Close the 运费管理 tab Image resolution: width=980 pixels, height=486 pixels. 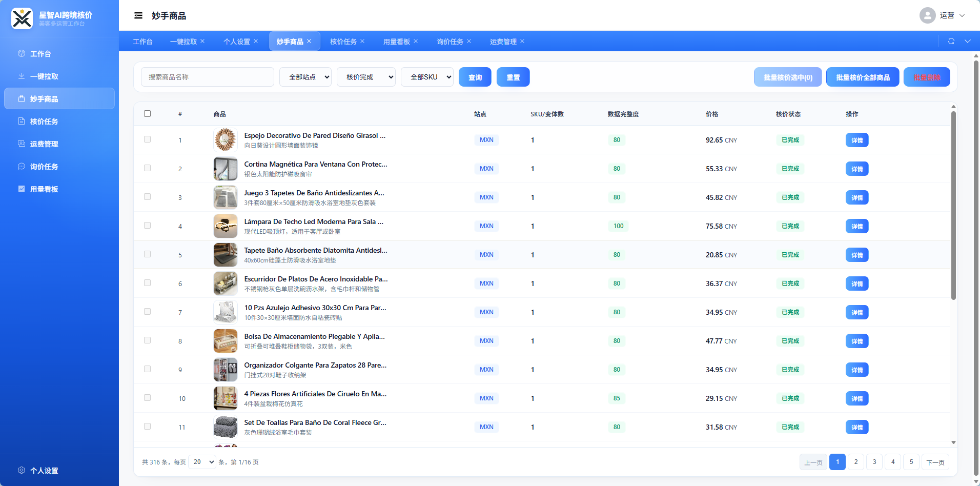522,41
